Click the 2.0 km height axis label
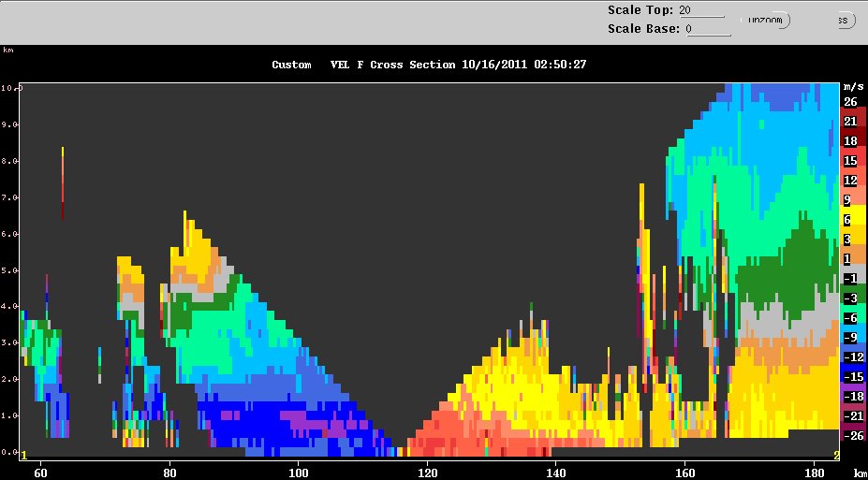Screen dimensions: 868x480 coord(8,379)
